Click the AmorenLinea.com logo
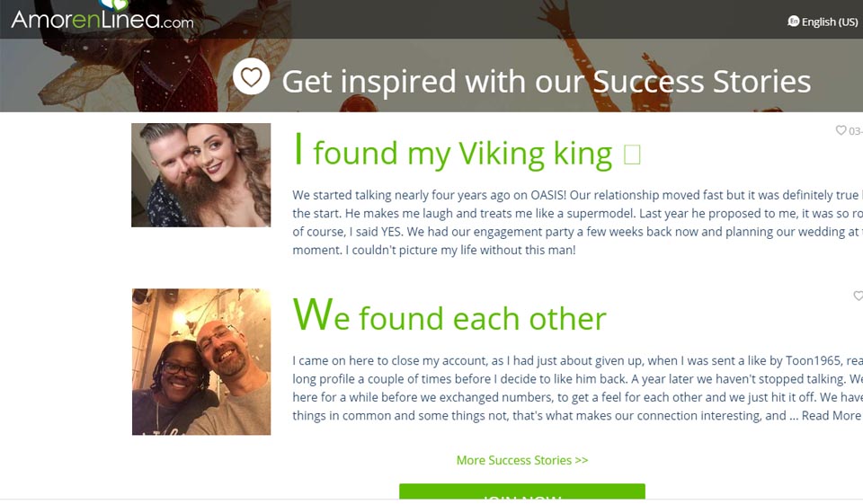 (x=102, y=20)
